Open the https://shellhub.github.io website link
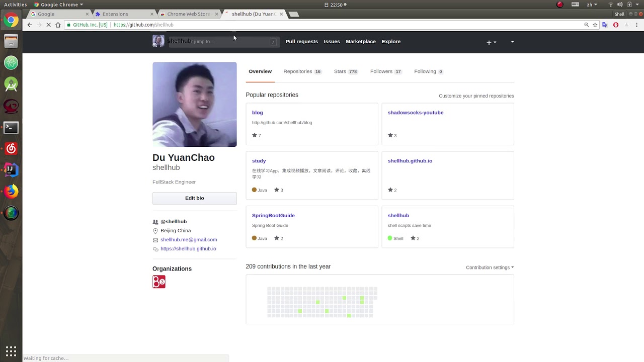The image size is (644, 362). [188, 249]
